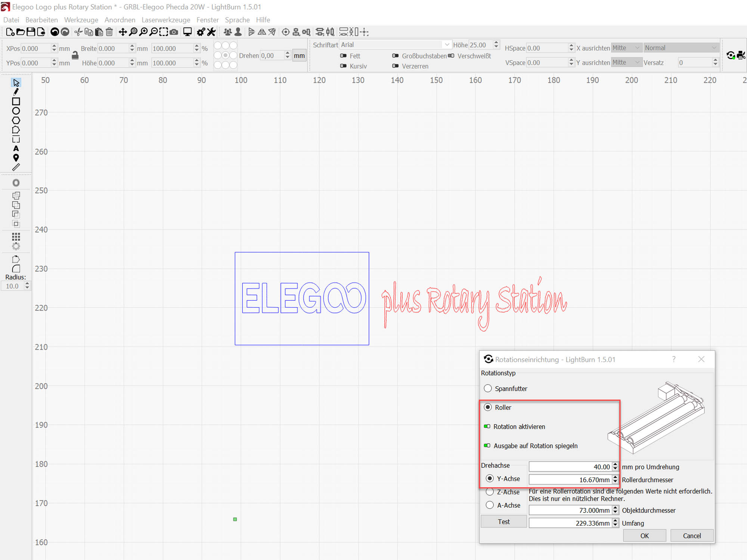This screenshot has width=747, height=560.
Task: Open the Y ausrichten Mitte dropdown
Action: (626, 62)
